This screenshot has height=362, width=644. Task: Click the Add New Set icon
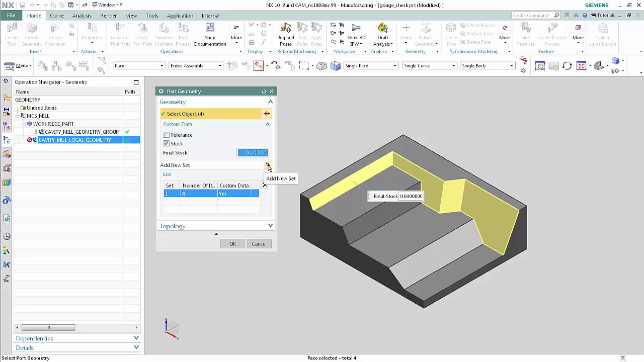267,165
